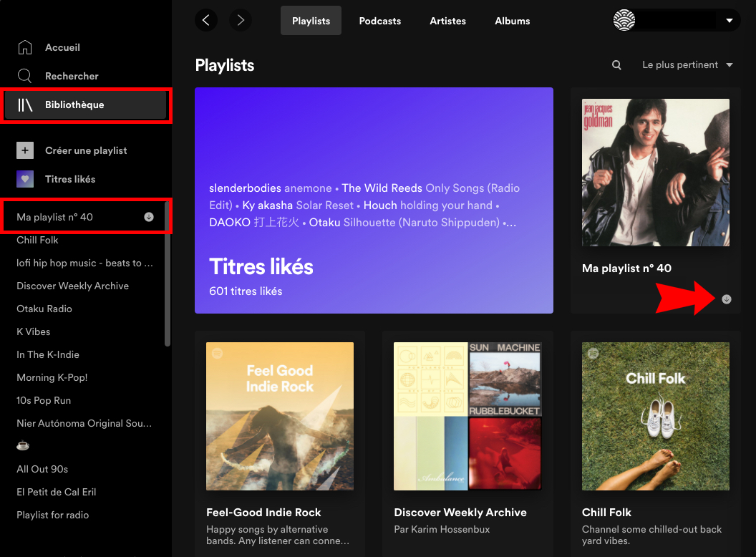Click the coffee cup icon in the sidebar
This screenshot has height=557, width=756.
[x=22, y=445]
